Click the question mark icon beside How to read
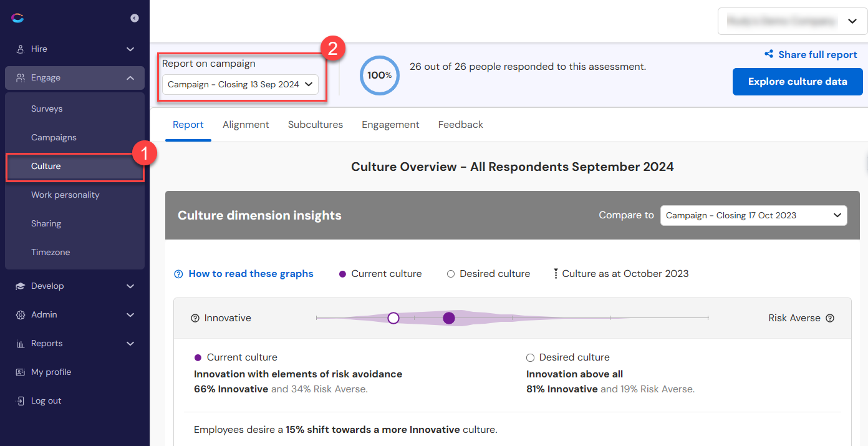 (178, 274)
